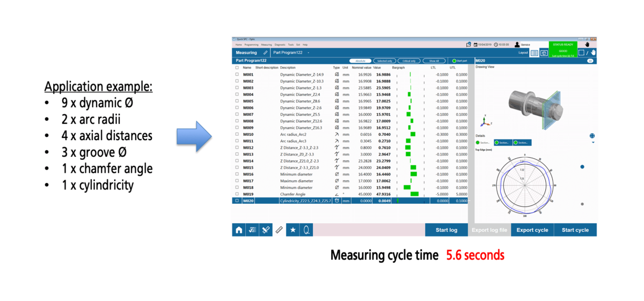Click the hand icon at top right

pos(587,45)
